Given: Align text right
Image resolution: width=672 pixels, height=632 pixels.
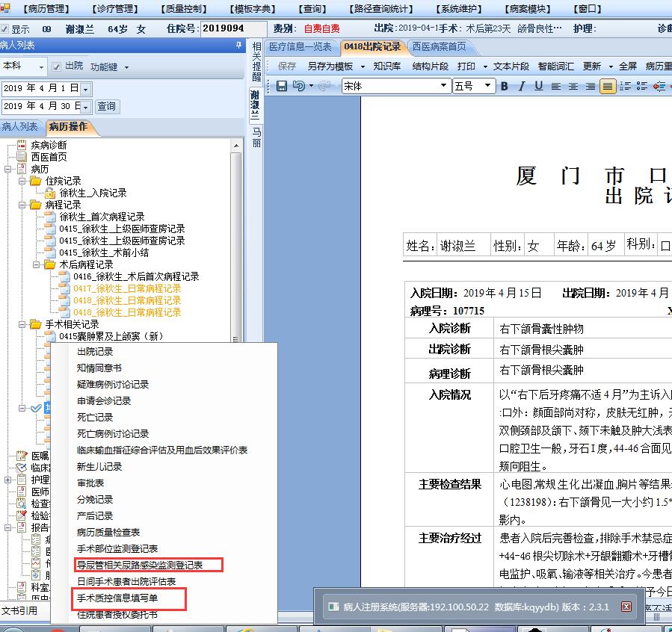Looking at the screenshot, I should pos(591,86).
